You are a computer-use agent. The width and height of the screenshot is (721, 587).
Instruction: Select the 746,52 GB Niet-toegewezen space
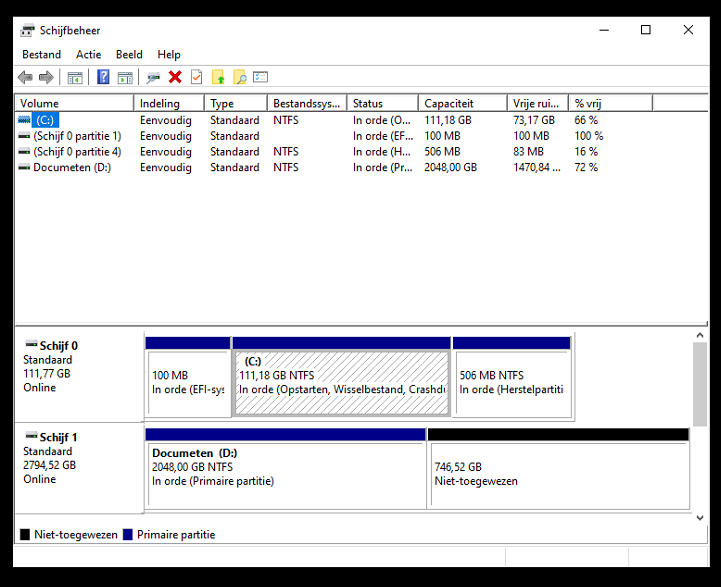[x=558, y=475]
